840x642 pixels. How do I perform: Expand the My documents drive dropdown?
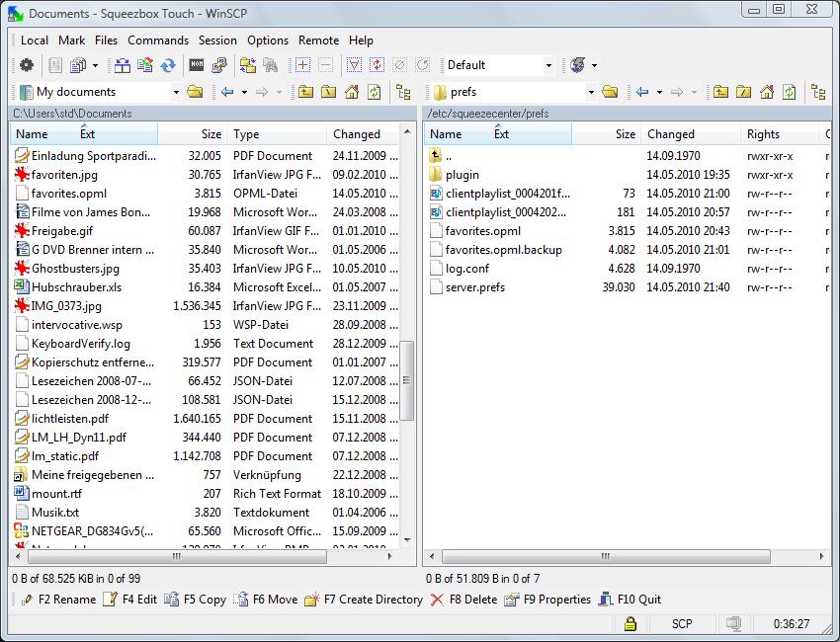point(176,92)
